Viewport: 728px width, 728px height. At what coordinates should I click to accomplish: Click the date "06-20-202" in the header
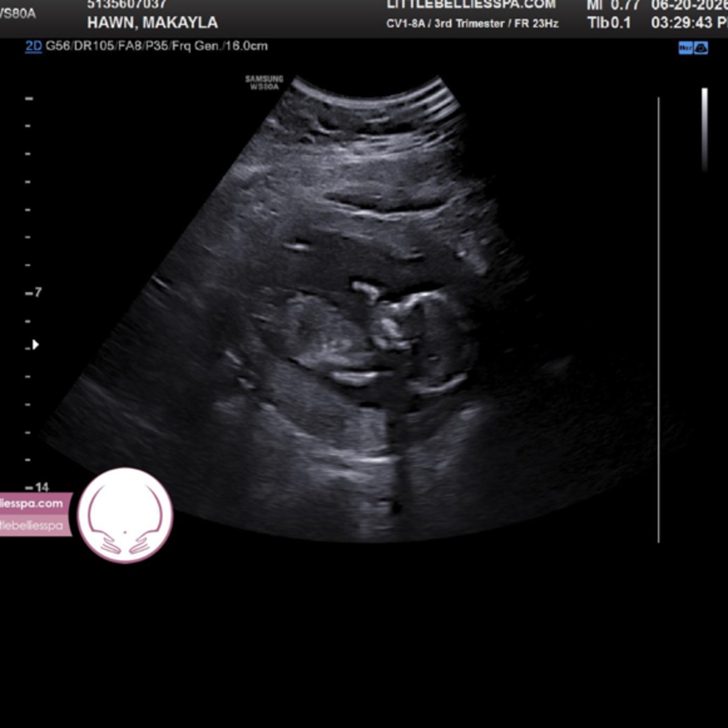689,5
